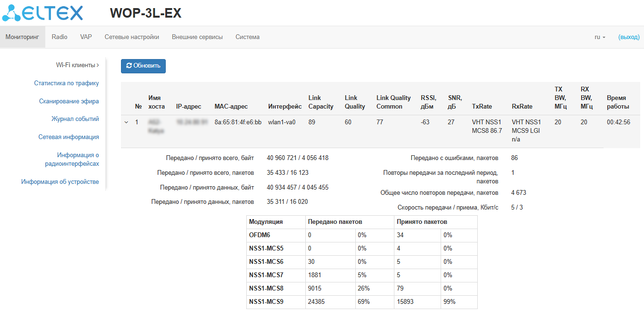This screenshot has height=311, width=644.
Task: Open Информация об устройстве page
Action: 60,182
